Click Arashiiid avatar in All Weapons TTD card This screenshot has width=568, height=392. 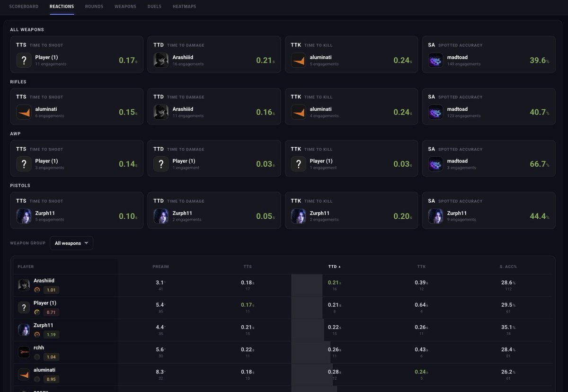click(161, 60)
